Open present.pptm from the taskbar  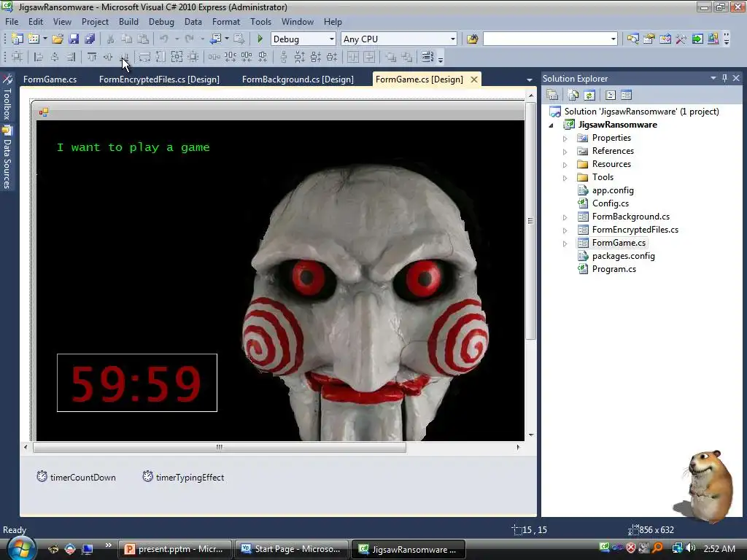coord(174,550)
